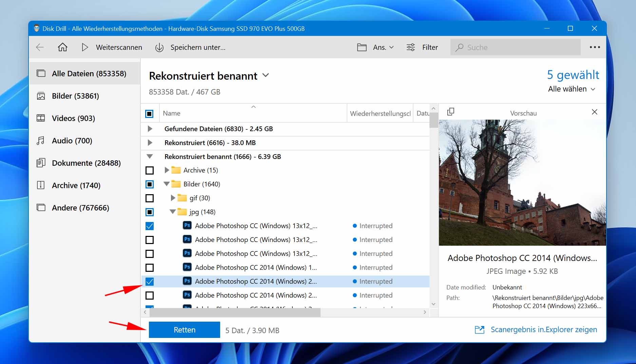Select Andere (767666) category
This screenshot has width=636, height=364.
84,207
